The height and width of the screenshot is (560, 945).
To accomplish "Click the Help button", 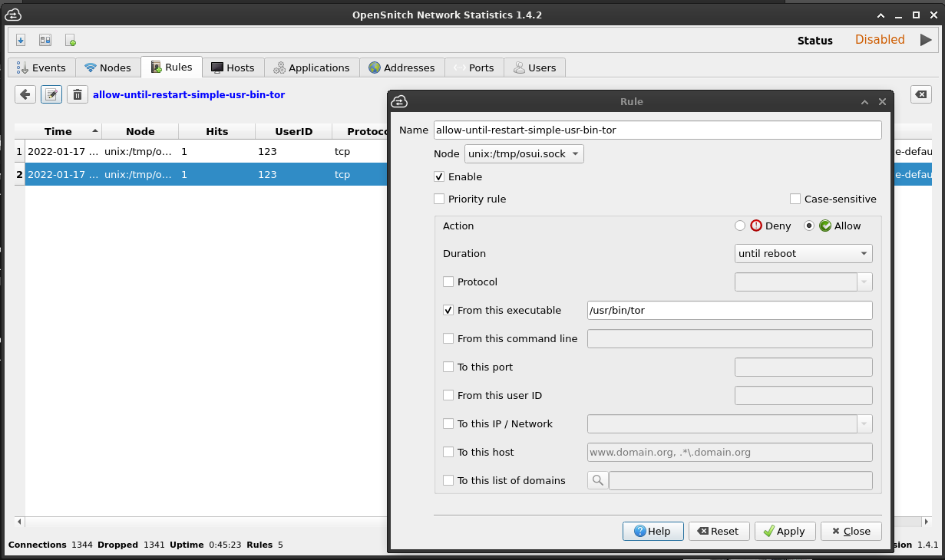I will 652,531.
